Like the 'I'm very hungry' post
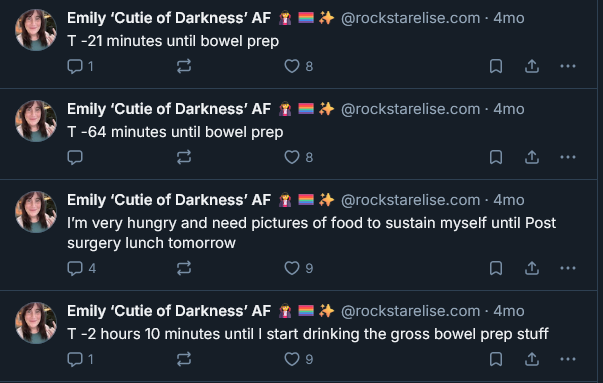 [x=298, y=268]
